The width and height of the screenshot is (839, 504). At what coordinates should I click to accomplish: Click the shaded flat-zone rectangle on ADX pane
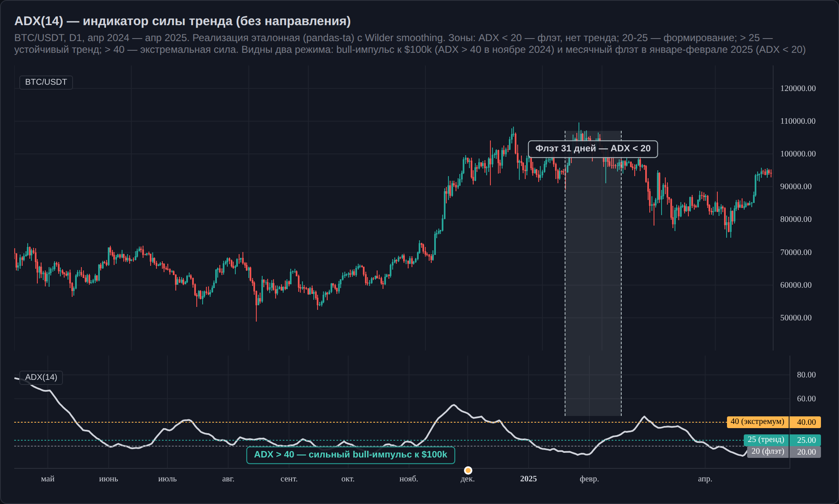click(593, 386)
